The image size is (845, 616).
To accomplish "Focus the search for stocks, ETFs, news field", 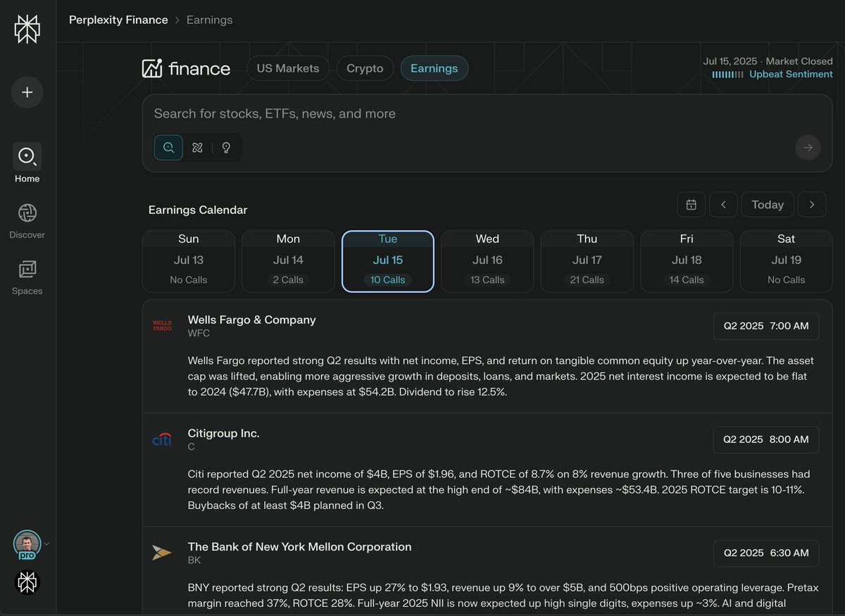I will point(486,114).
